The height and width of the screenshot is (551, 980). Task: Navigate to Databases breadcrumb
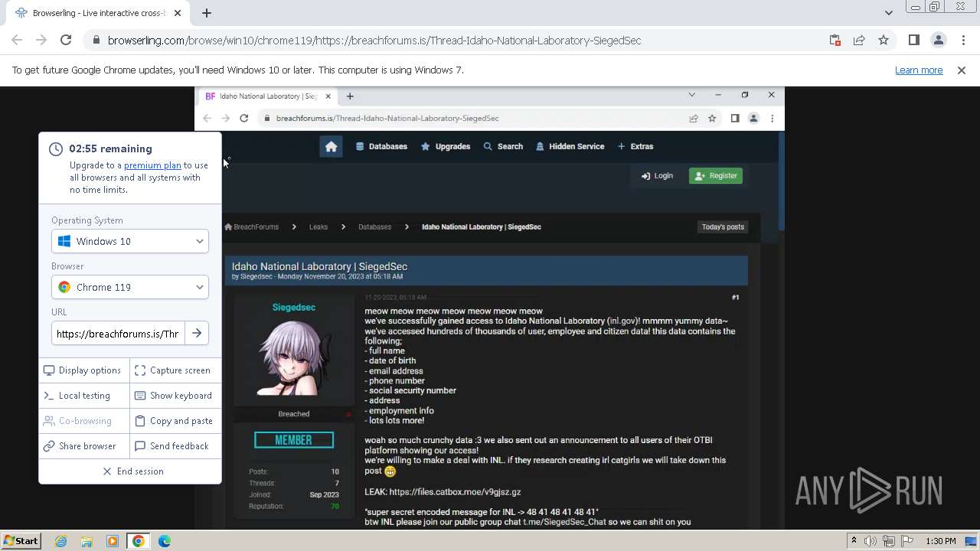374,227
